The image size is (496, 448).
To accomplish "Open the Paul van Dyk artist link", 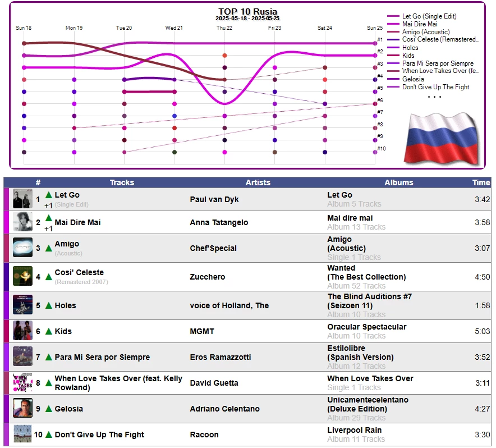I will [214, 199].
